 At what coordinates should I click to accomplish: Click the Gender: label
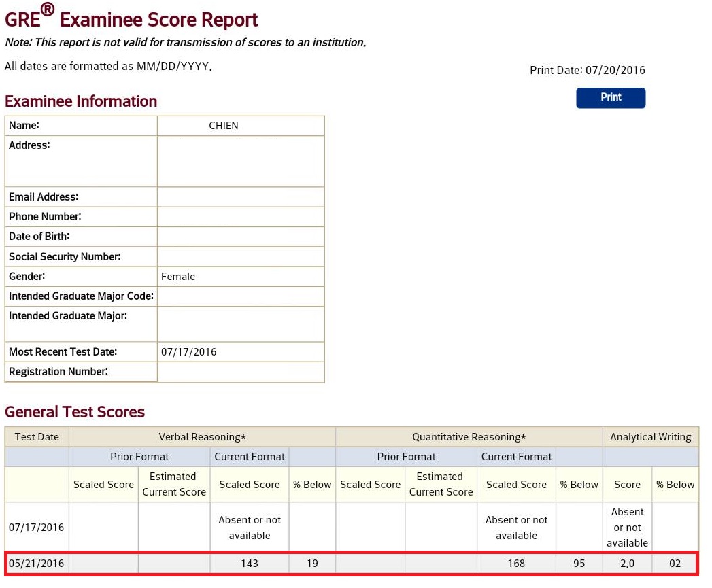pyautogui.click(x=27, y=277)
